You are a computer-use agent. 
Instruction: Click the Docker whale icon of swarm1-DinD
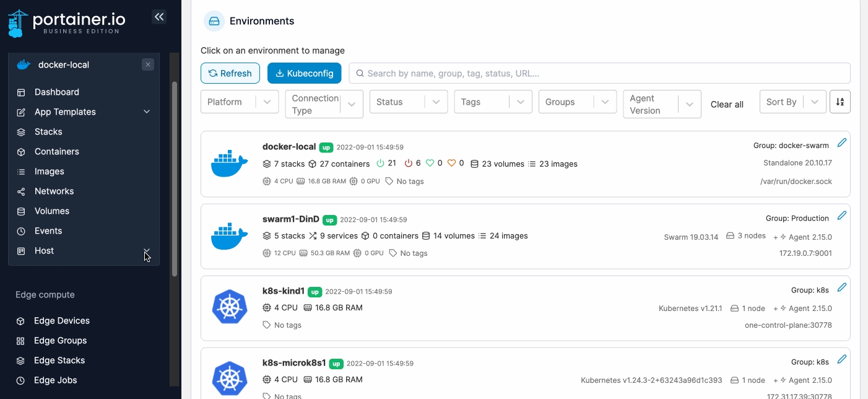coord(230,235)
